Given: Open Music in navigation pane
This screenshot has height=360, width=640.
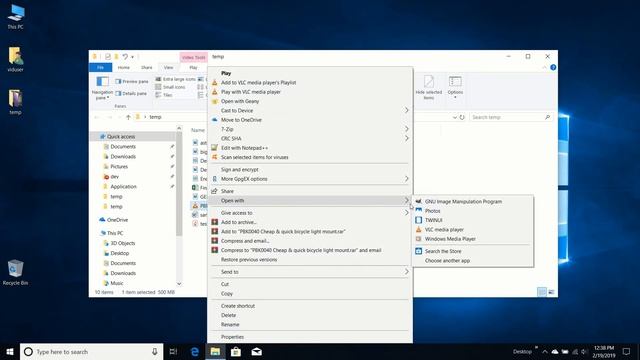Looking at the screenshot, I should pyautogui.click(x=117, y=283).
